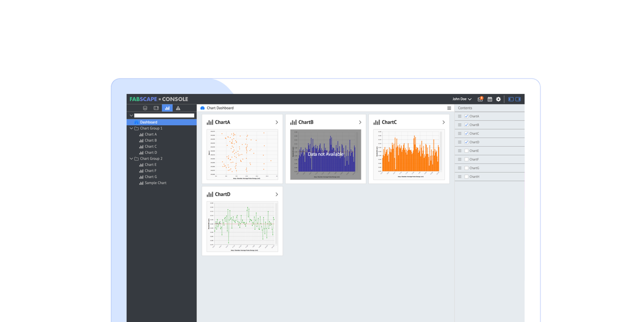Click the sidebar search input field

[x=164, y=115]
